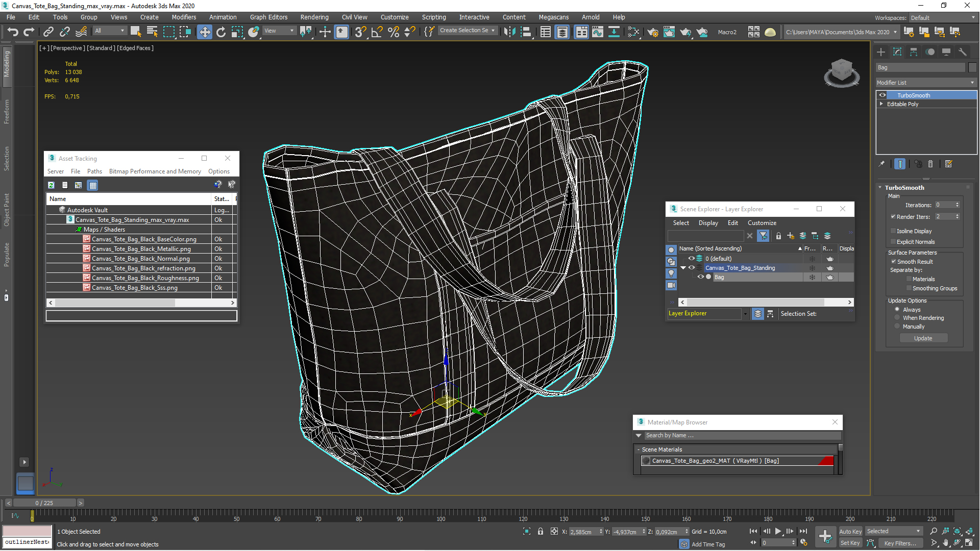Click the time slider 0 / 225 handle
The image size is (980, 551).
click(x=44, y=503)
